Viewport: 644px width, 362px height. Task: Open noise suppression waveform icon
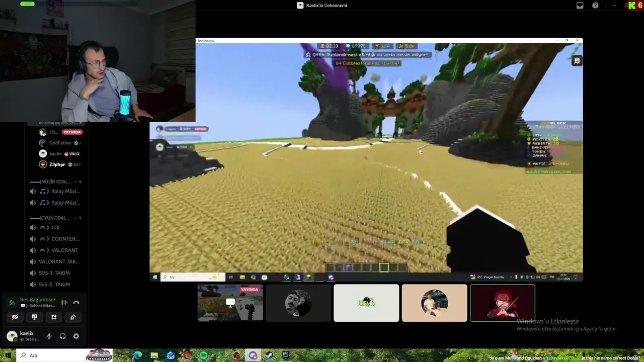(64, 302)
